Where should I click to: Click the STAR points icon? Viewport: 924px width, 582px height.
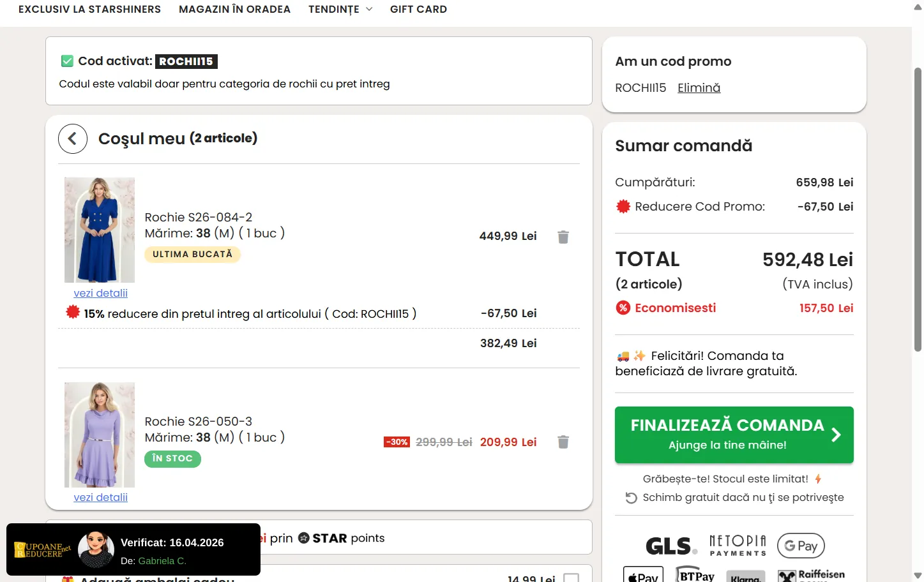click(304, 538)
